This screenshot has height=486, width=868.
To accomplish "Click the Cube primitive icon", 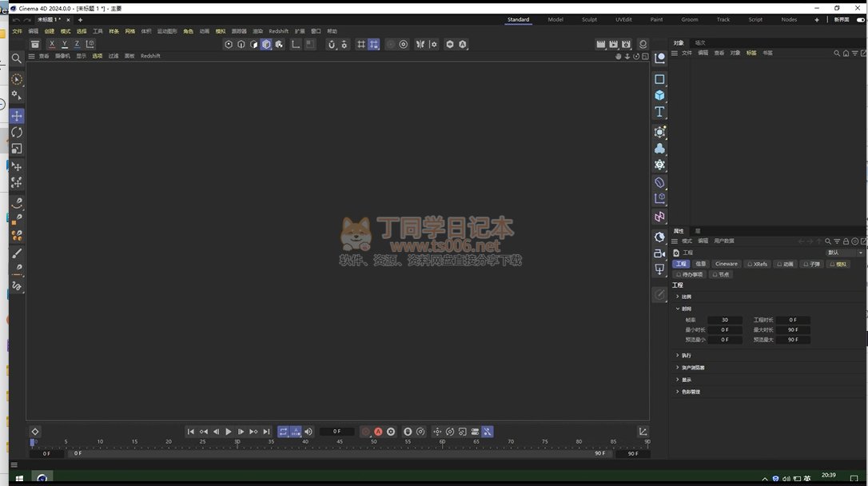I will point(659,95).
